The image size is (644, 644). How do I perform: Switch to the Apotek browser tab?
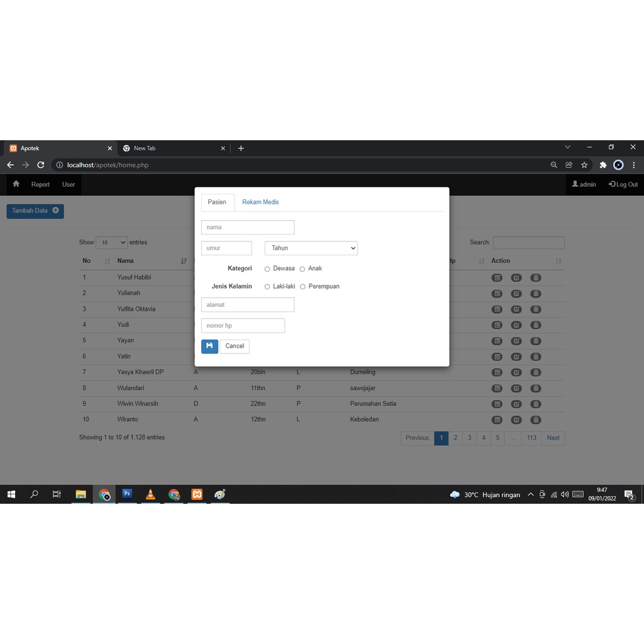(61, 148)
